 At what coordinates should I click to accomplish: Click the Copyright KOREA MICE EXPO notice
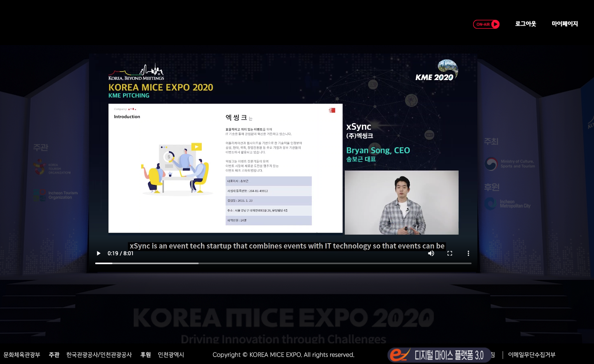point(283,355)
